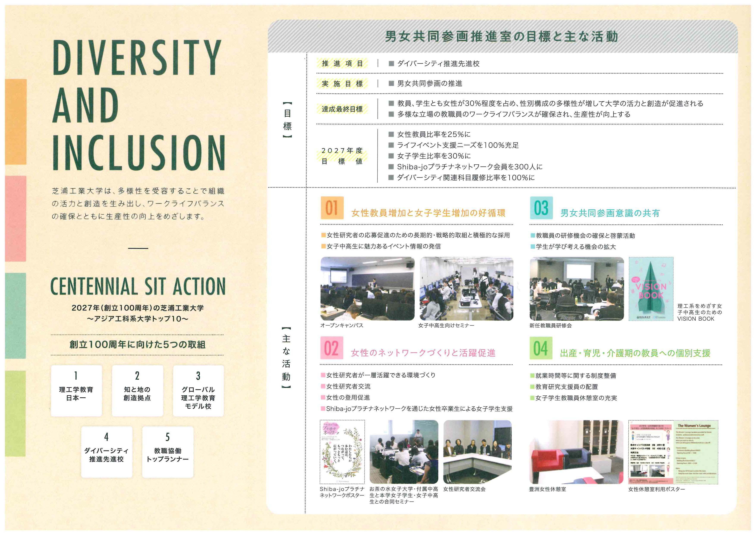Click the Shiba-jo プラチナネットワーク poster
This screenshot has height=535, width=756.
click(x=342, y=452)
